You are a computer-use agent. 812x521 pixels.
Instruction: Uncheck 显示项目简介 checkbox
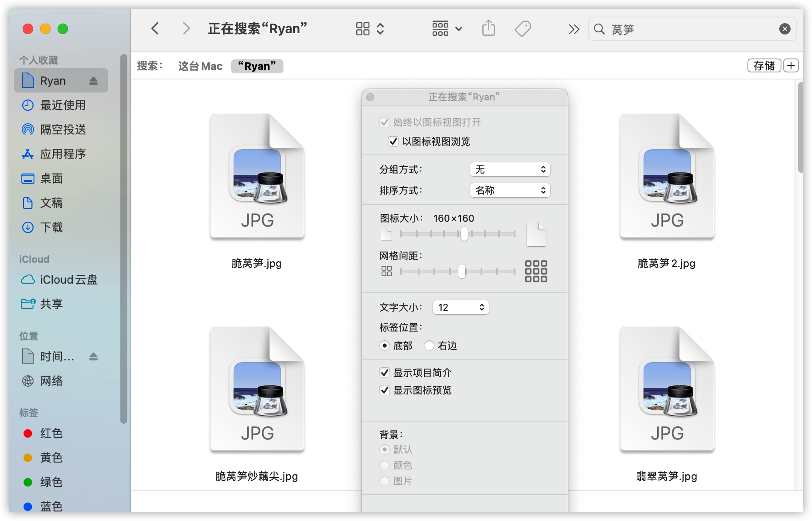(x=385, y=373)
